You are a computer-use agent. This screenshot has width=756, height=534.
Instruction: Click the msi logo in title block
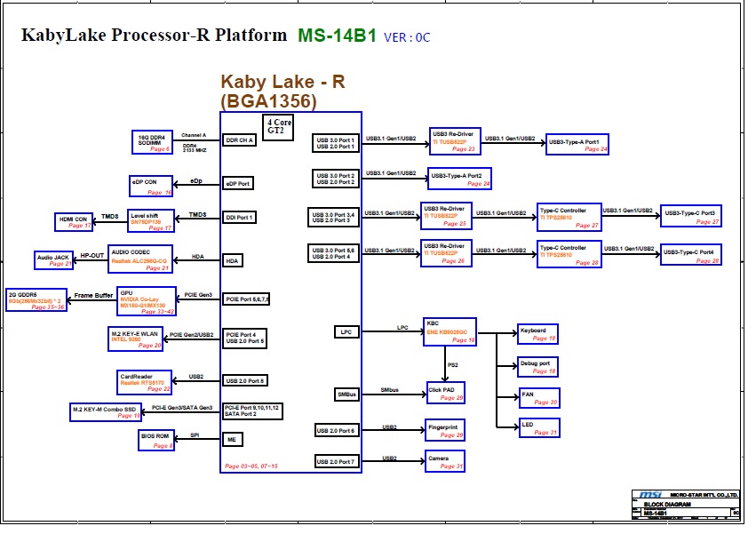(650, 494)
